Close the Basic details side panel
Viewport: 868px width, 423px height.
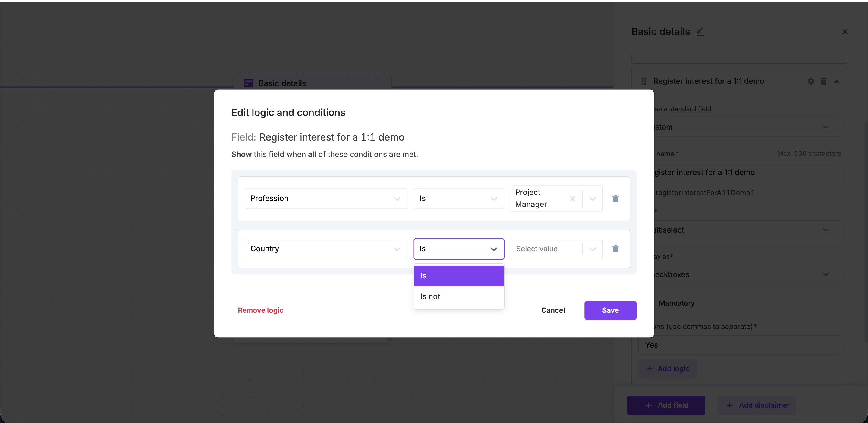coord(844,32)
